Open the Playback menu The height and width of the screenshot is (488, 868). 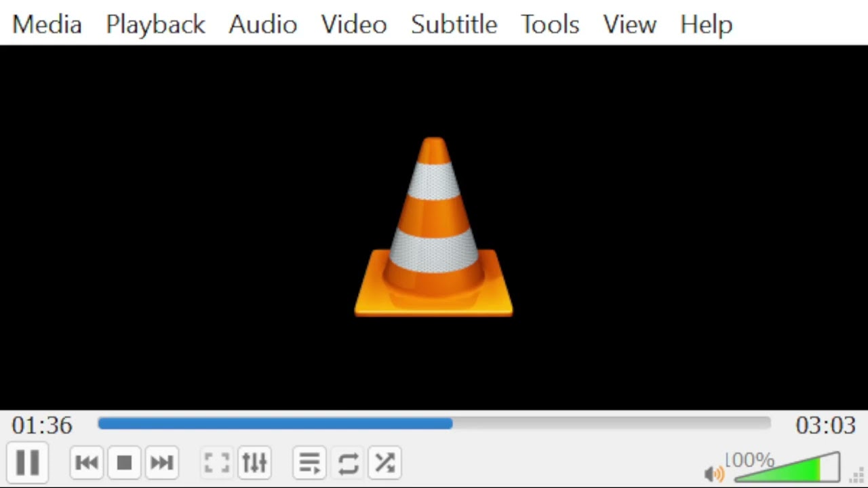tap(155, 24)
